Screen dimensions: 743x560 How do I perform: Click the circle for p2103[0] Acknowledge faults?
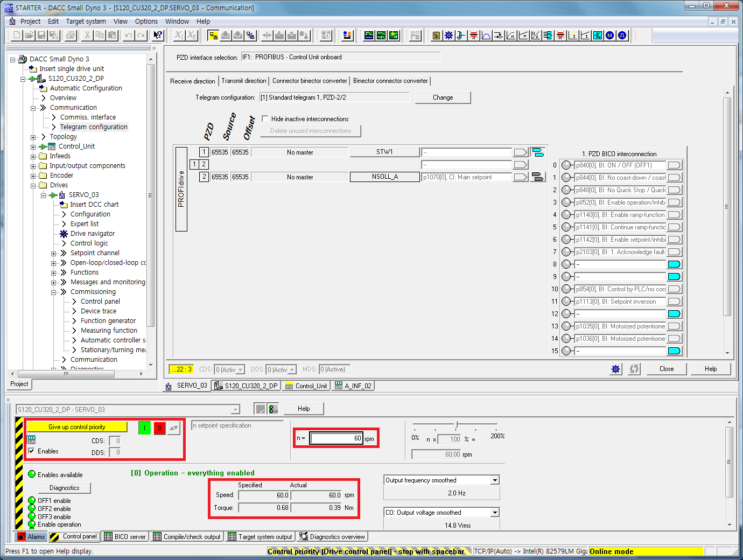[566, 252]
